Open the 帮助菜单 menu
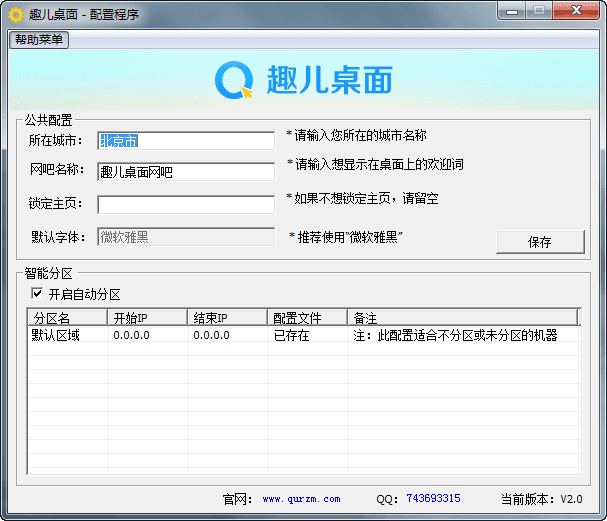The height and width of the screenshot is (521, 607). pyautogui.click(x=40, y=40)
